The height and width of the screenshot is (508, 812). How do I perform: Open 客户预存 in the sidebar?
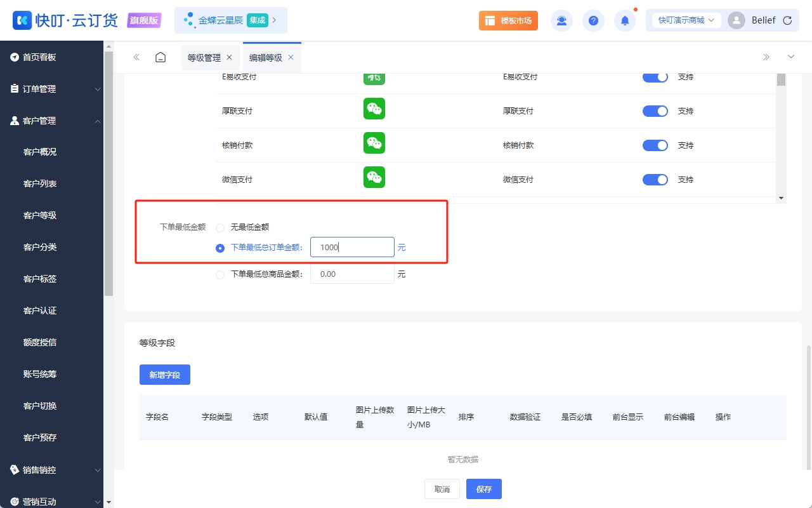click(40, 438)
